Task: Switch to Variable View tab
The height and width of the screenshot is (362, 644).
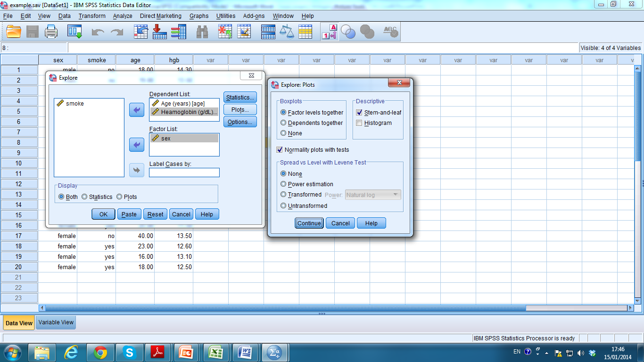Action: click(56, 322)
